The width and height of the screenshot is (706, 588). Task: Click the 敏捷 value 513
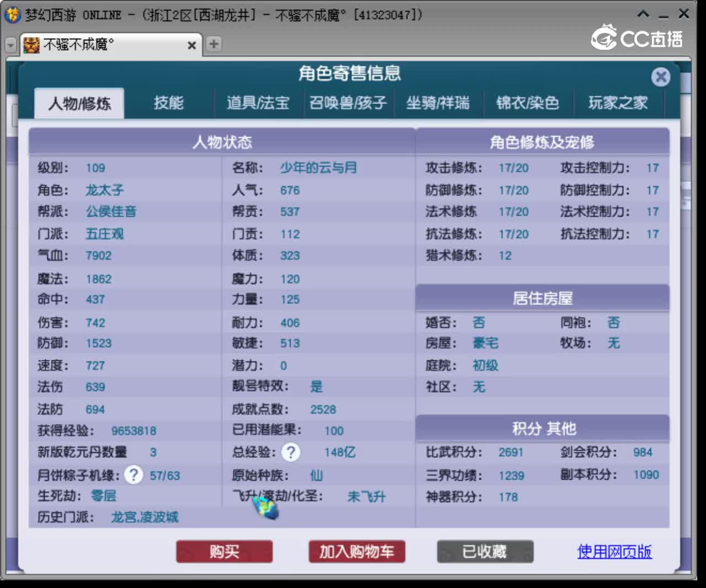click(290, 343)
